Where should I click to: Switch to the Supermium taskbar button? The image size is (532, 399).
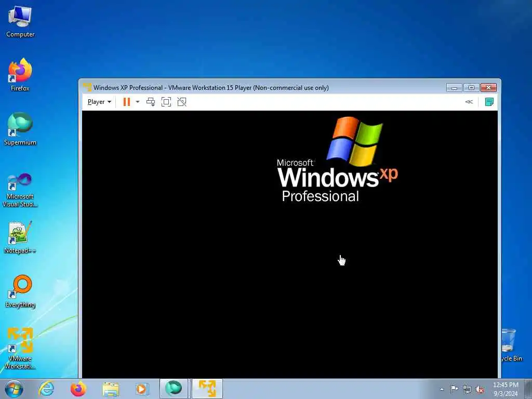(174, 389)
